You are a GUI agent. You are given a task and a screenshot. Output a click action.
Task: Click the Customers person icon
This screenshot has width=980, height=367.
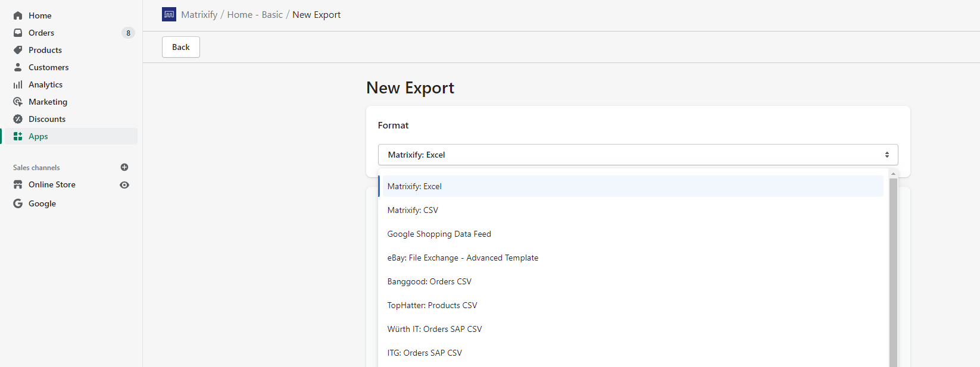(x=18, y=67)
